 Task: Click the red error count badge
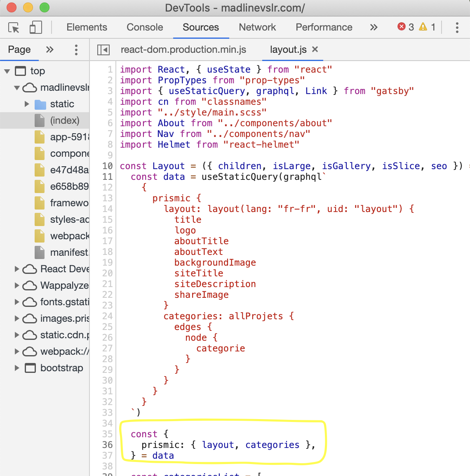(x=406, y=27)
